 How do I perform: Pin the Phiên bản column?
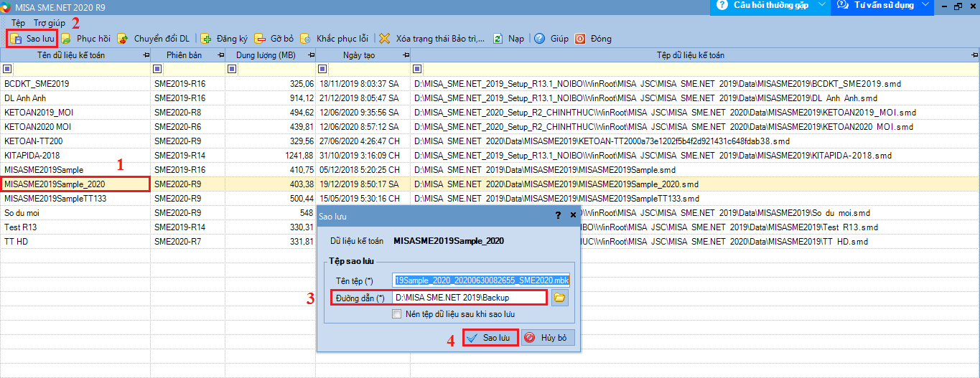point(220,55)
